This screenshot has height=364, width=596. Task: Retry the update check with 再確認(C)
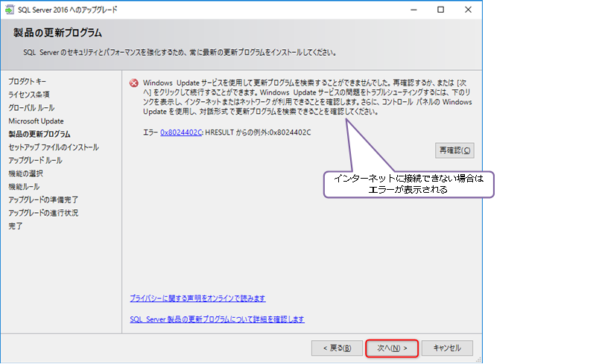click(454, 150)
